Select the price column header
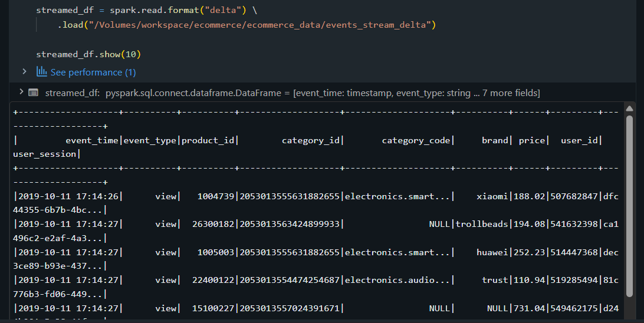This screenshot has height=323, width=644. click(532, 140)
